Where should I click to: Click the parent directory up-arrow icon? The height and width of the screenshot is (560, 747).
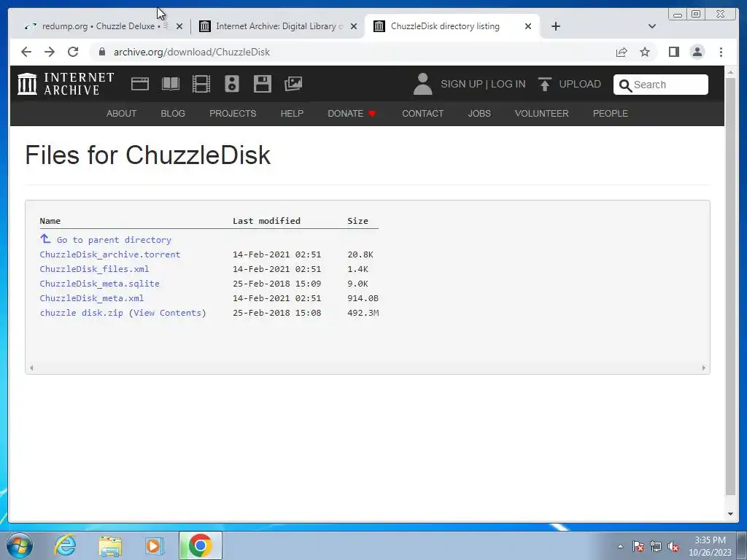point(45,238)
